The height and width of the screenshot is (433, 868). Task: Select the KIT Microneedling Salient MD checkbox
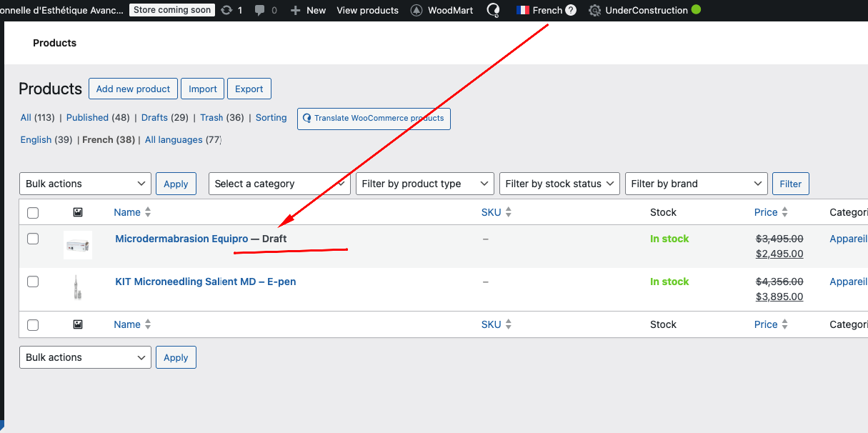pyautogui.click(x=33, y=282)
